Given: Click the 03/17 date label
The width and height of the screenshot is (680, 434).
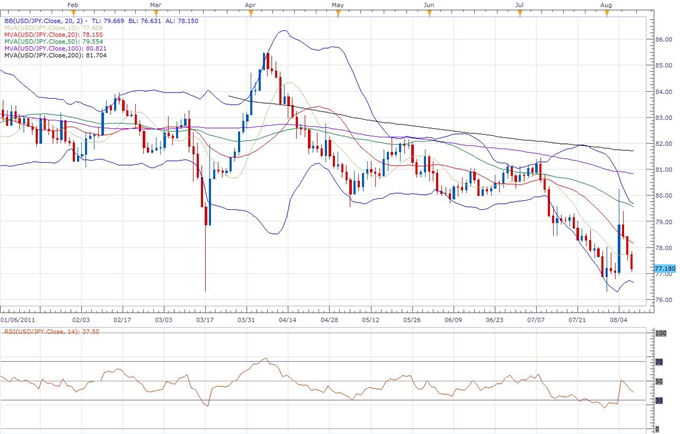Looking at the screenshot, I should point(205,320).
